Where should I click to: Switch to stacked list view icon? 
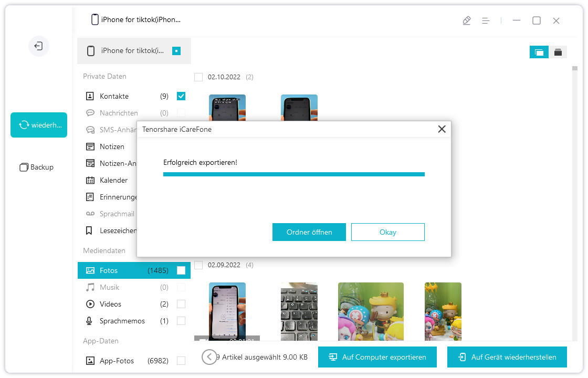click(558, 51)
